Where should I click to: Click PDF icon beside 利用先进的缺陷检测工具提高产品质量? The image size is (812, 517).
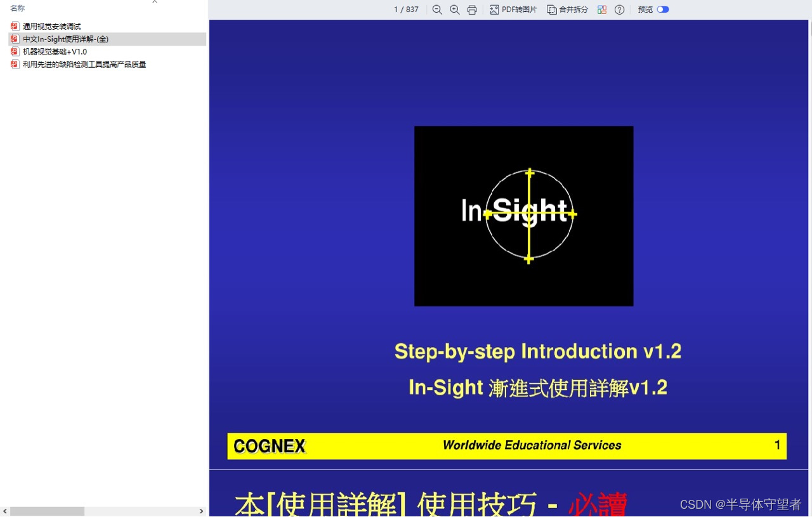(15, 64)
